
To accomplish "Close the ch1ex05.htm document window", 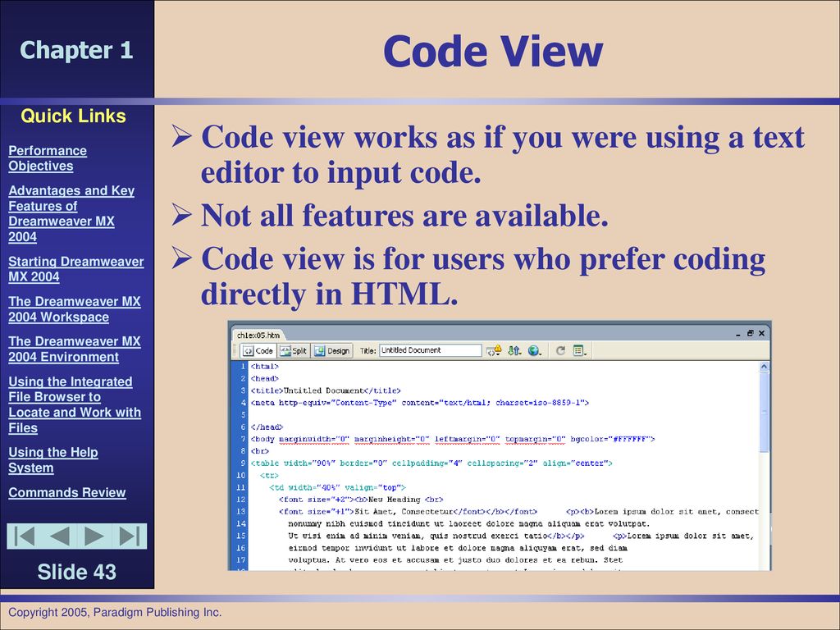I will (762, 333).
